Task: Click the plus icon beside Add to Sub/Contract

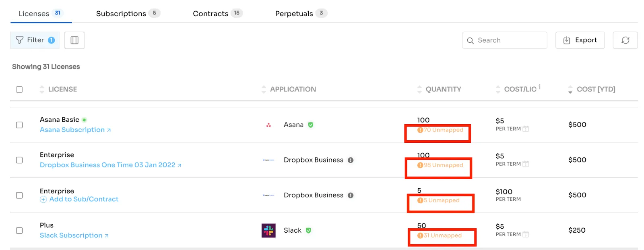Action: point(43,200)
